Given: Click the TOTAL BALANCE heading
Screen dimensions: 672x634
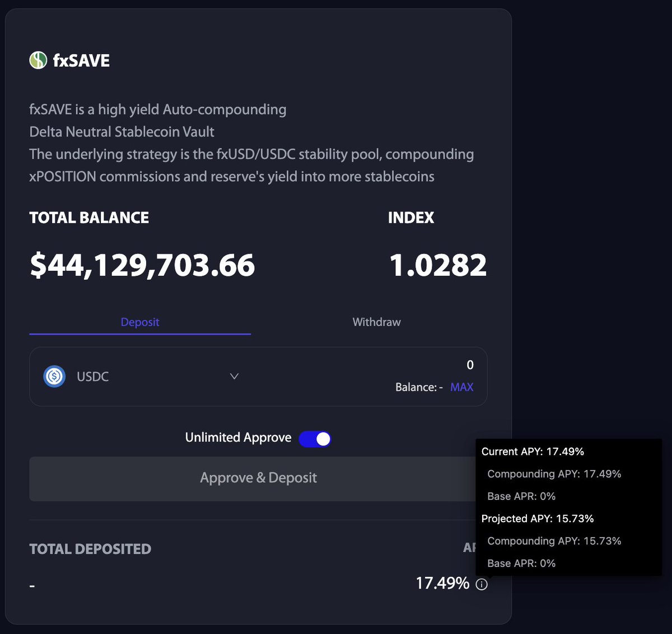Looking at the screenshot, I should click(89, 218).
